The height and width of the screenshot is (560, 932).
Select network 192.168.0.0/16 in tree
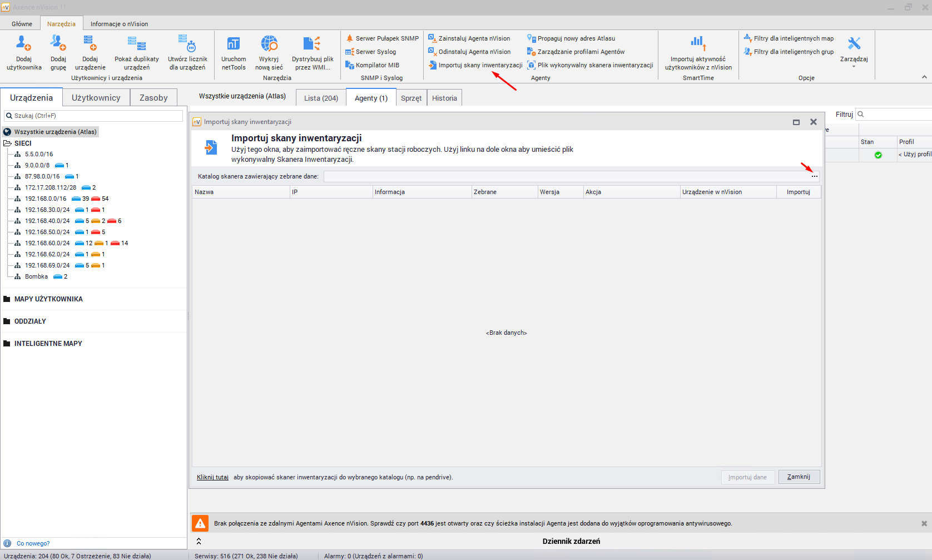point(45,199)
